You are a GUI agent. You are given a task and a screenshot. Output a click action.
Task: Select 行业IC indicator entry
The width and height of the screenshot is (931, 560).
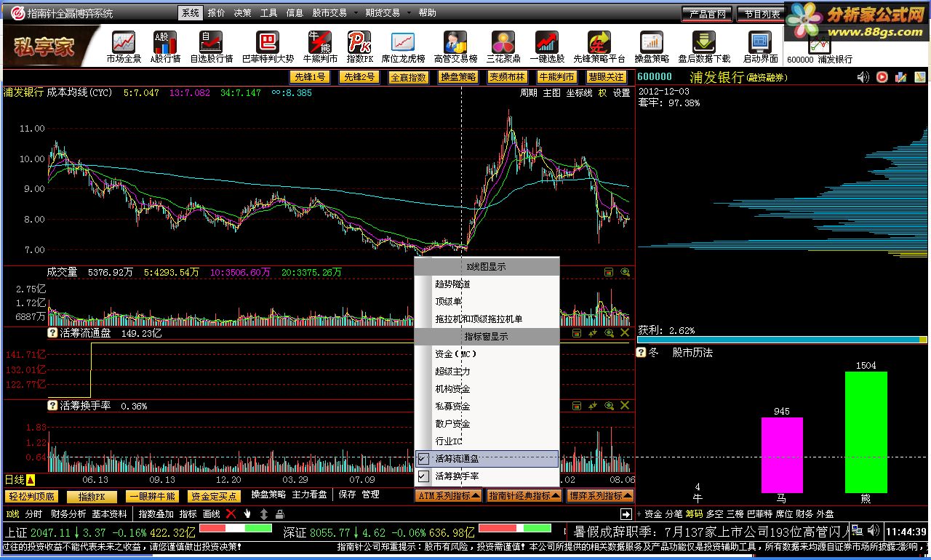[487, 441]
